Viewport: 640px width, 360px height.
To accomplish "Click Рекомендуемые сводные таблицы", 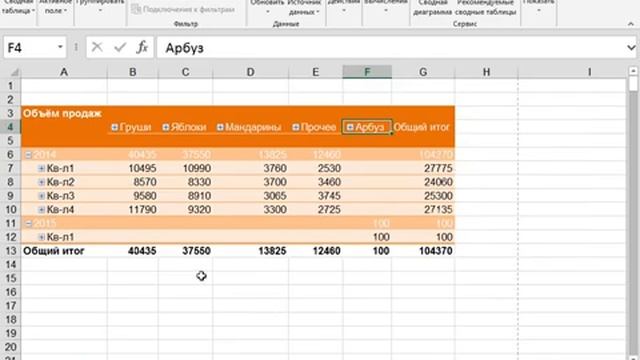I will click(x=486, y=9).
